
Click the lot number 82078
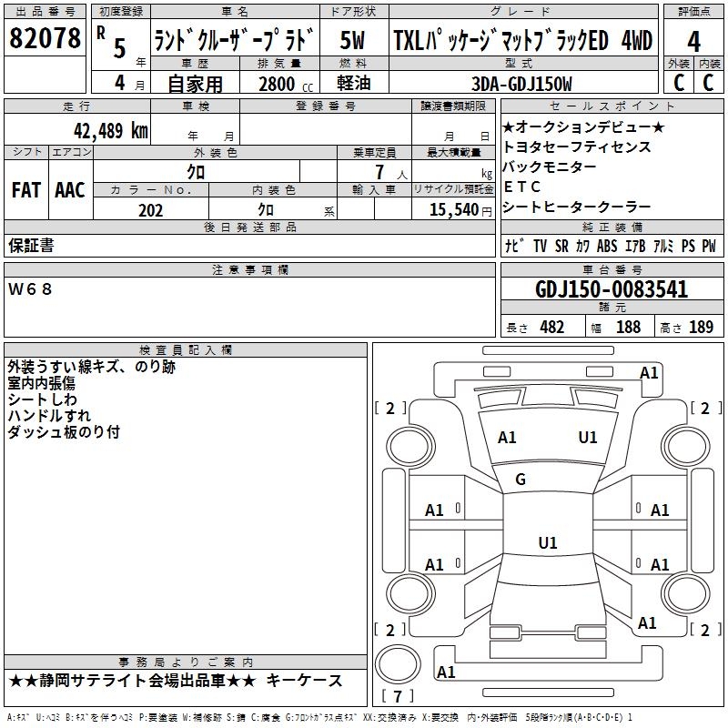pos(45,40)
